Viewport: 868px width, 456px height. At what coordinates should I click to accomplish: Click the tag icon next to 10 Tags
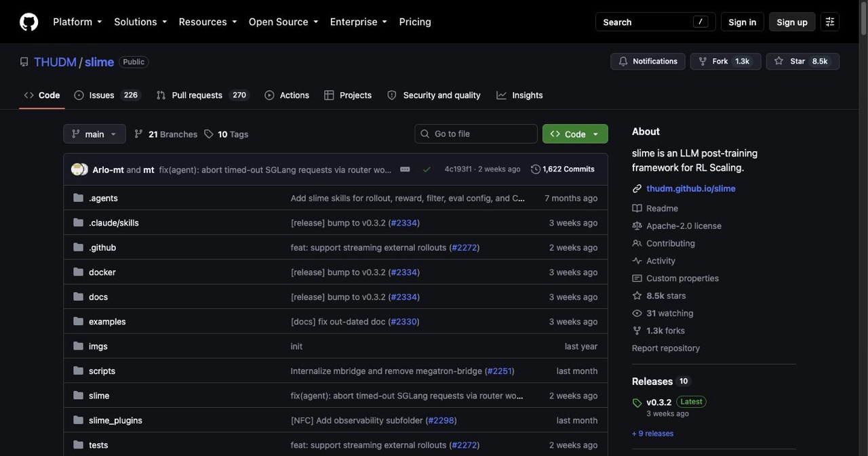(x=209, y=134)
